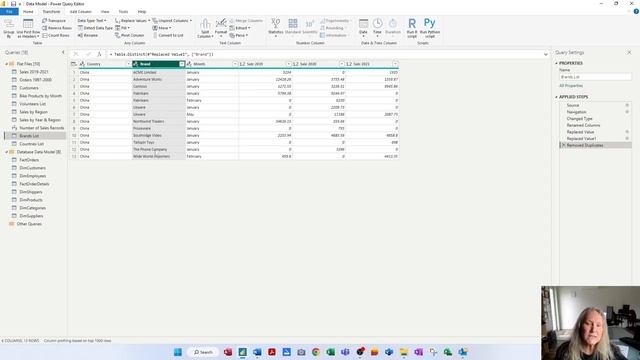Click Run R script
This screenshot has width=640, height=360.
pyautogui.click(x=412, y=28)
